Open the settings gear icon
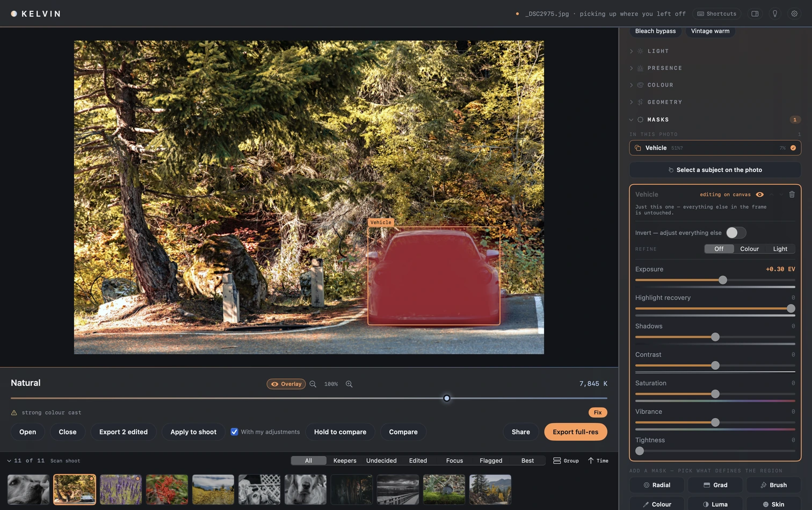The width and height of the screenshot is (812, 510). pos(794,14)
